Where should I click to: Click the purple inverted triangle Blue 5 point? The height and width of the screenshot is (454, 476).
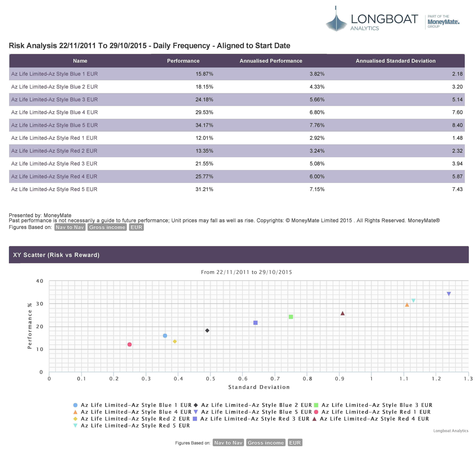(x=449, y=294)
